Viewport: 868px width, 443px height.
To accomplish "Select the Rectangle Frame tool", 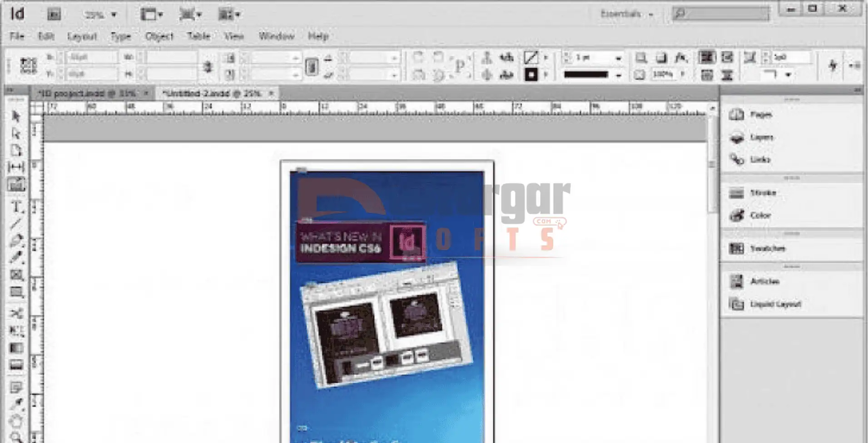I will pyautogui.click(x=16, y=275).
